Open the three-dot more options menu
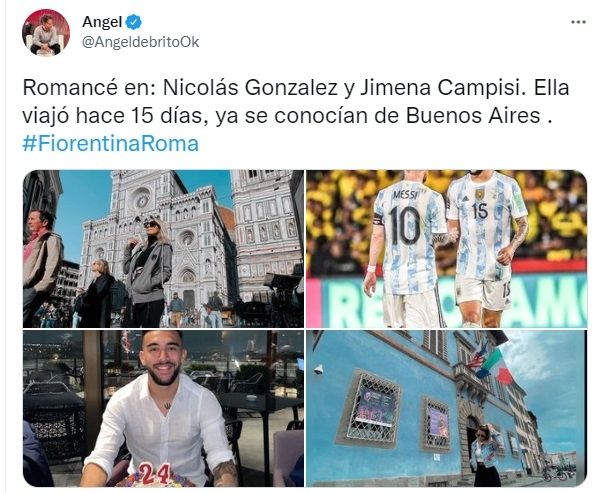The height and width of the screenshot is (493, 604). [x=578, y=22]
